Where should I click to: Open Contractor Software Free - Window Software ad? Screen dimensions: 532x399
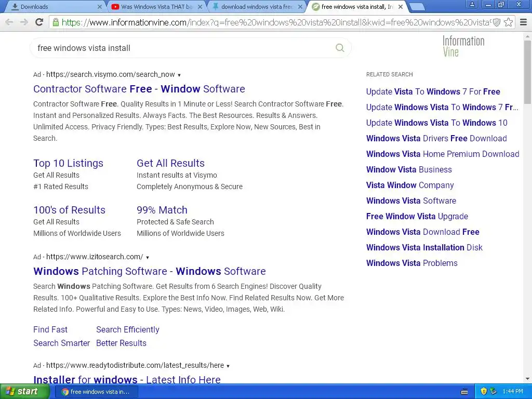(x=139, y=89)
